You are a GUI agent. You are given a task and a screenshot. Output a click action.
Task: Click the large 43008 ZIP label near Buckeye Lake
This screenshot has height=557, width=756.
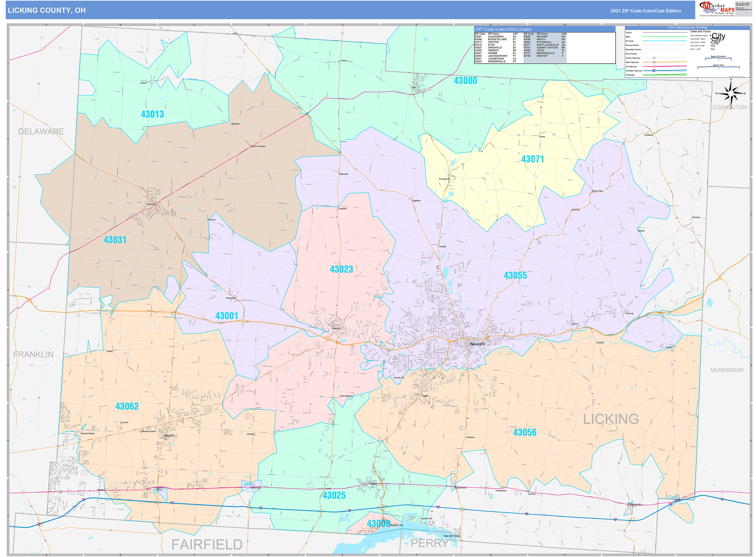tap(378, 524)
